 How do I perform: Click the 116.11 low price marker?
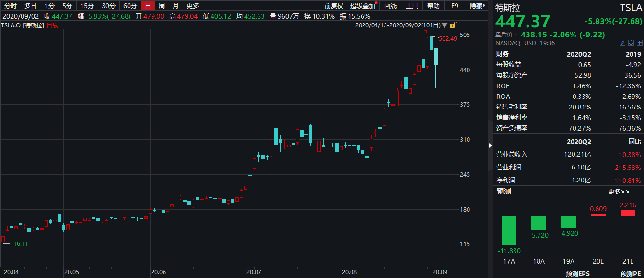(x=19, y=244)
